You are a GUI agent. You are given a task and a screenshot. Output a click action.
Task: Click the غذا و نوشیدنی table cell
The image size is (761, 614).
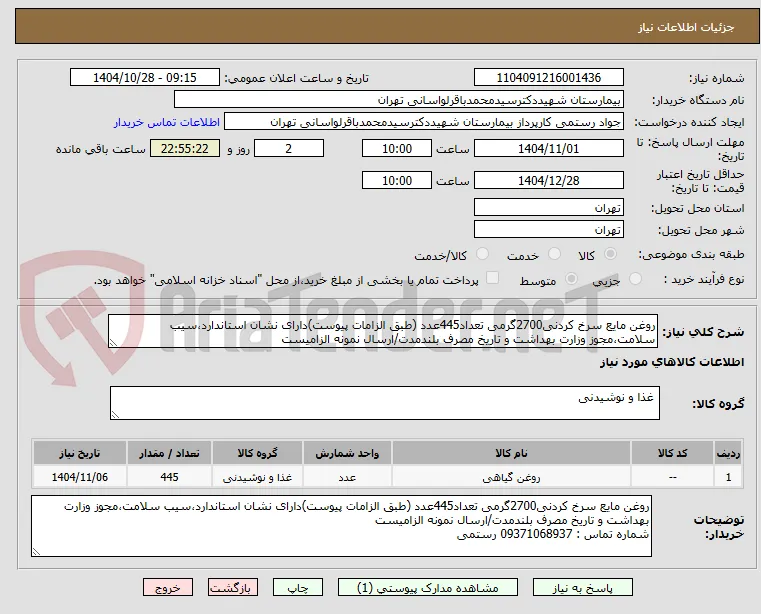click(257, 477)
